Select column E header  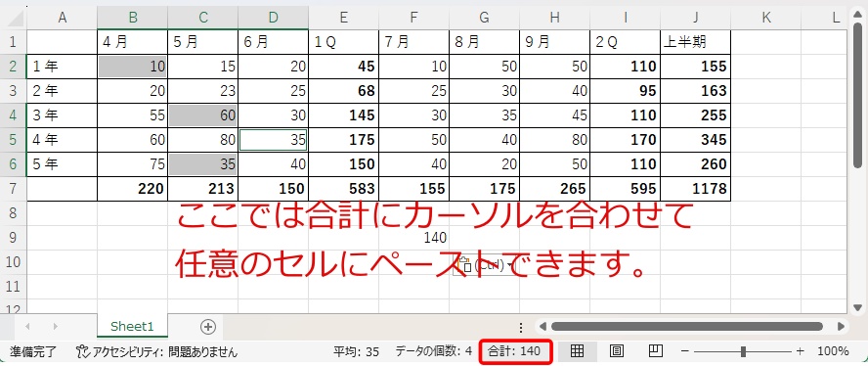pyautogui.click(x=344, y=18)
